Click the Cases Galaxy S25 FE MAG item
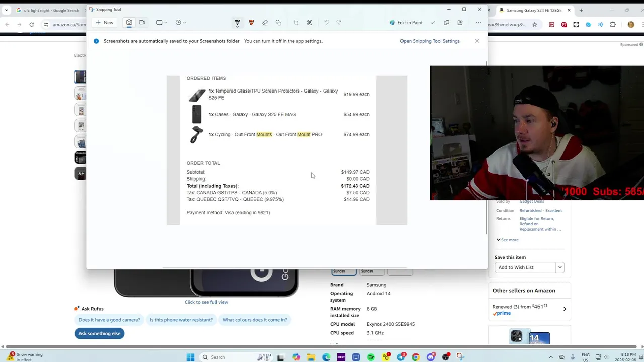 [252, 115]
